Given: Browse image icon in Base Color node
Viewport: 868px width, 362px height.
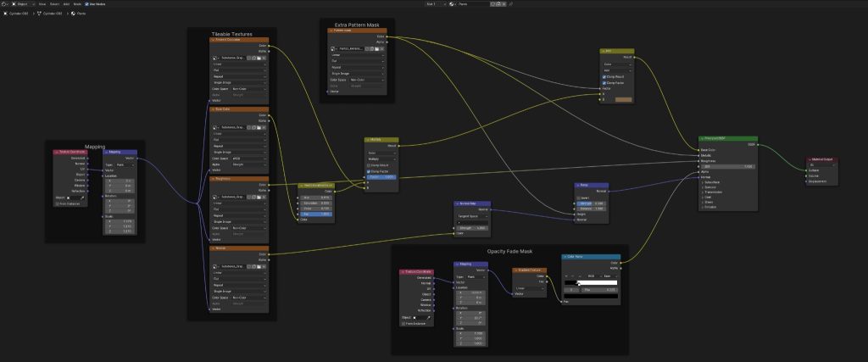Looking at the screenshot, I should coord(216,127).
